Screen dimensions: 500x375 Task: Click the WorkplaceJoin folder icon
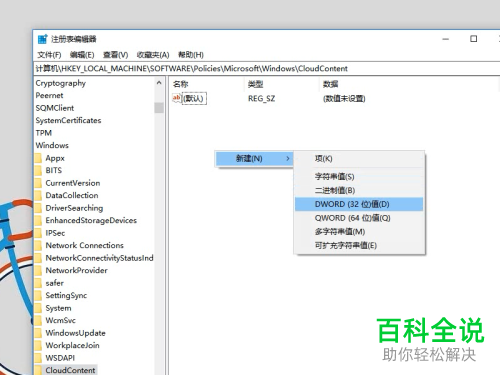point(39,345)
